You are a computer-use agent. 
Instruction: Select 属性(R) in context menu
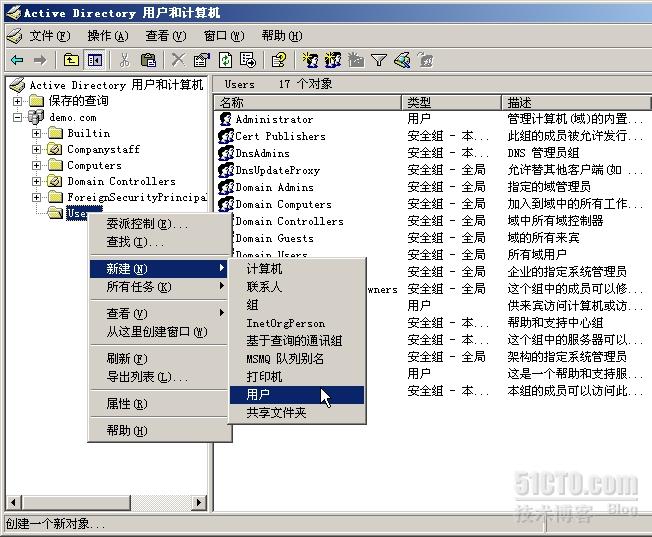pos(159,404)
